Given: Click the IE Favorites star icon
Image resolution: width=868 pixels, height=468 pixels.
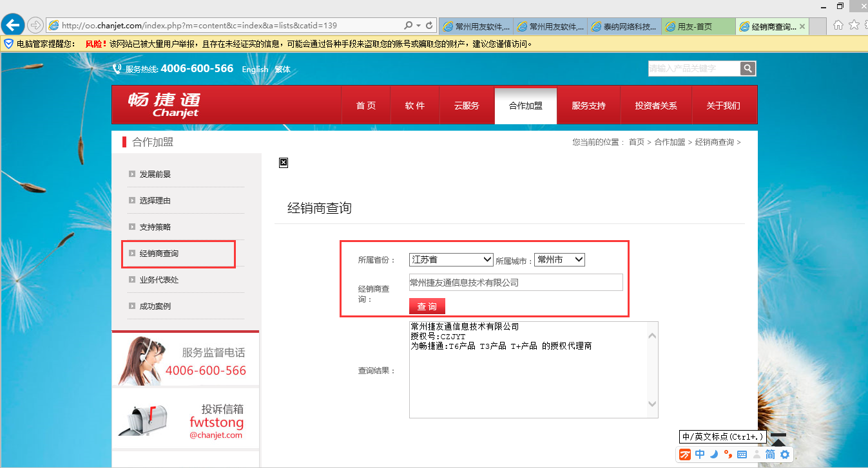Looking at the screenshot, I should coord(854,25).
